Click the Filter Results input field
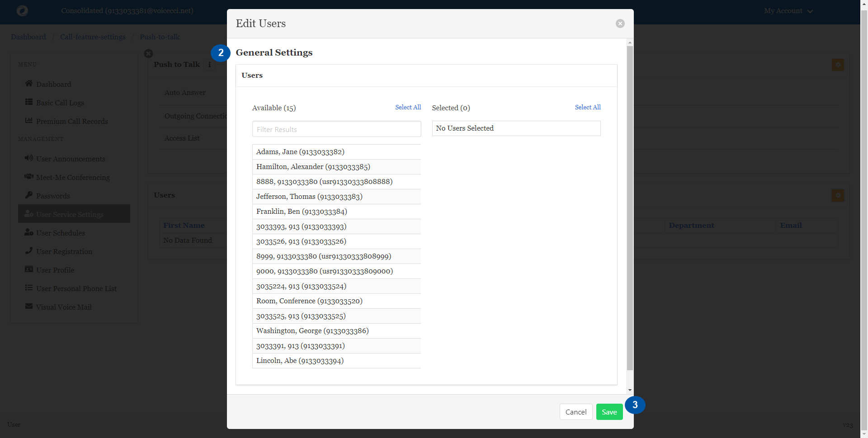The image size is (868, 438). point(336,129)
